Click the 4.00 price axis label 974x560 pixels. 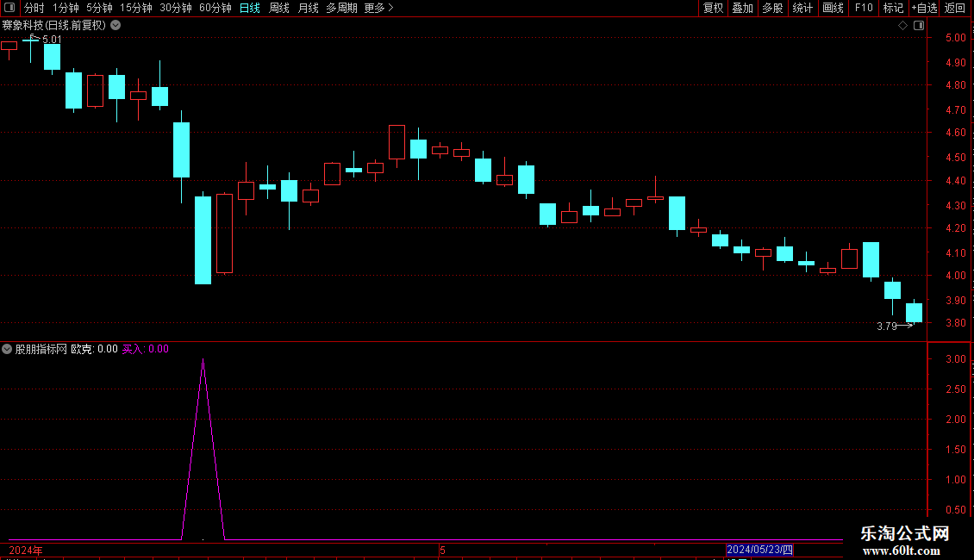click(956, 276)
